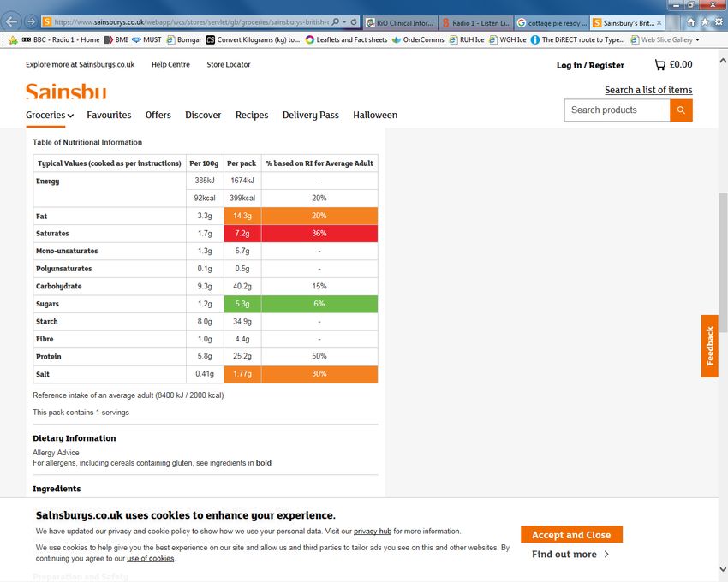Image resolution: width=728 pixels, height=582 pixels.
Task: Click the Sainsbury's site icon in the address bar
Action: tap(47, 21)
